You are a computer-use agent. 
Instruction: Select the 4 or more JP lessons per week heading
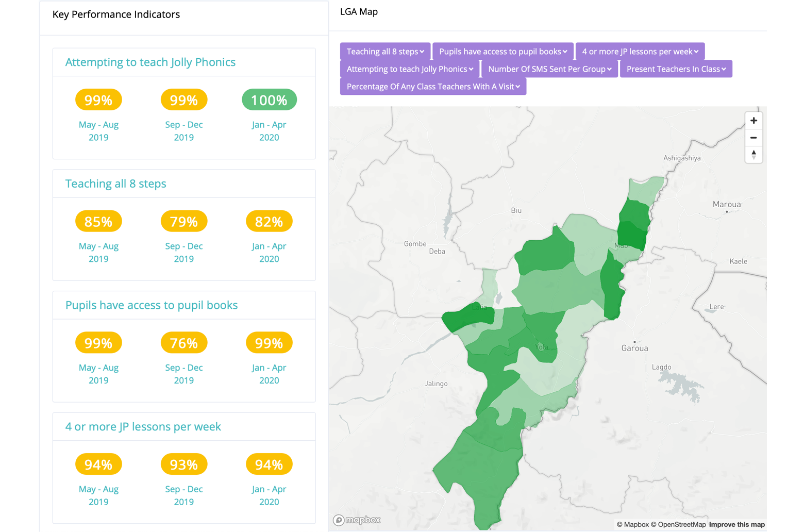pyautogui.click(x=143, y=427)
